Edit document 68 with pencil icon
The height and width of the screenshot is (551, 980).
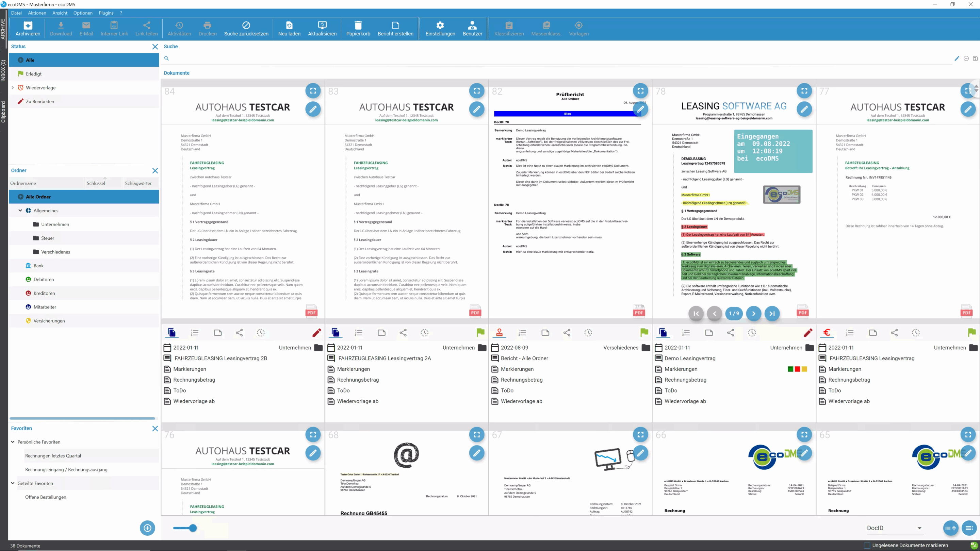tap(477, 453)
